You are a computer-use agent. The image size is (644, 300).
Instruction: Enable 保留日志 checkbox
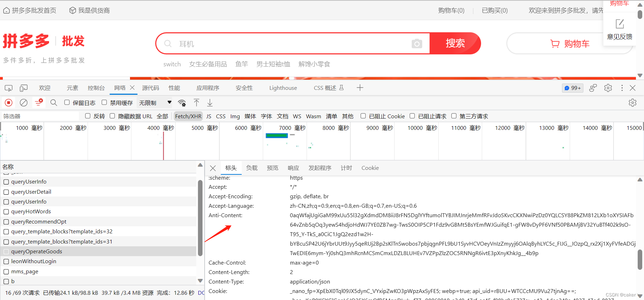[x=67, y=102]
